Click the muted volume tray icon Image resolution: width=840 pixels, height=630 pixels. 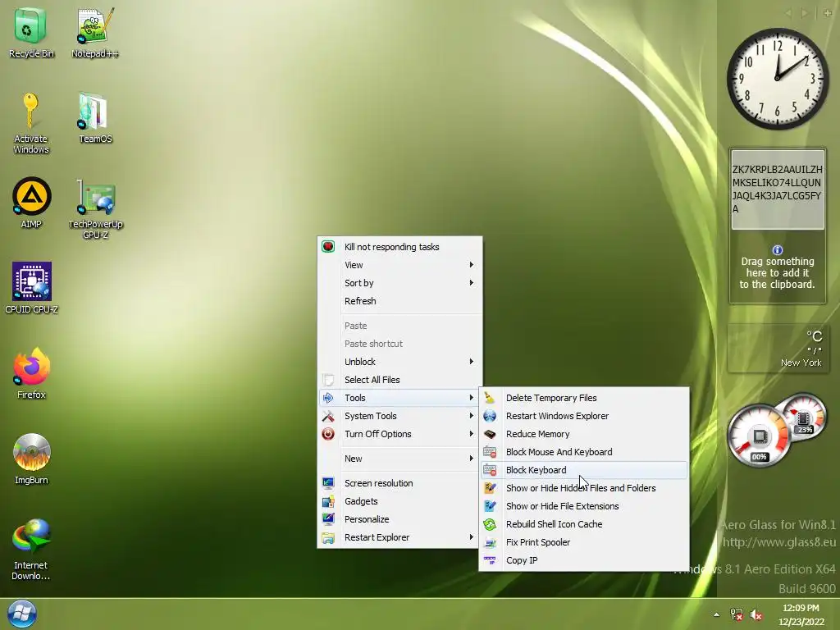click(x=756, y=614)
